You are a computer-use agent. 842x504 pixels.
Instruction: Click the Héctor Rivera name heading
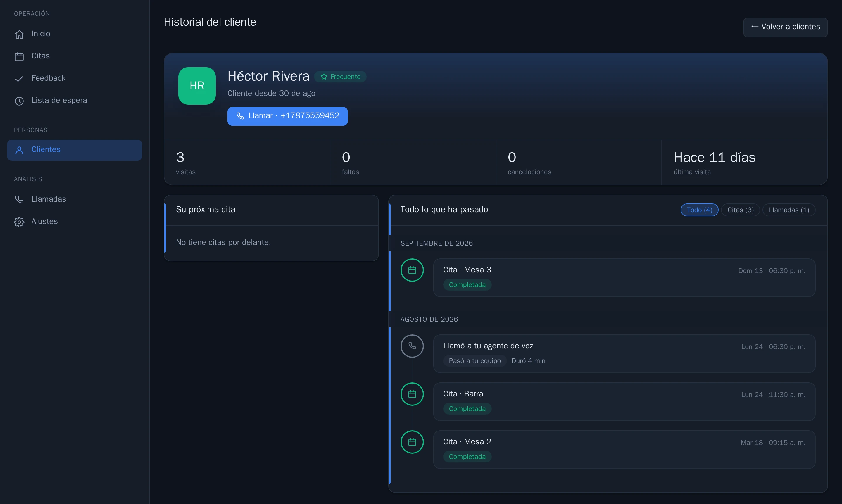(268, 76)
